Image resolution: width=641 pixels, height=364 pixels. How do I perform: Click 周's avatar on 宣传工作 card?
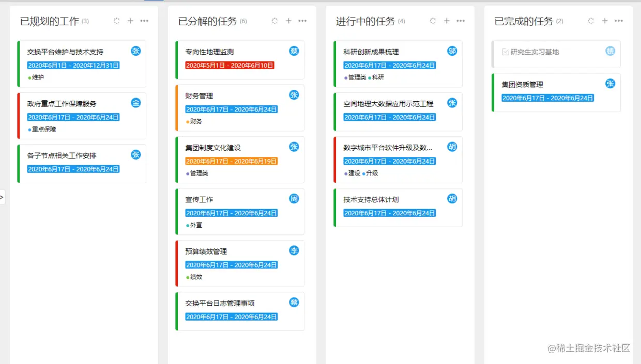[x=294, y=198]
